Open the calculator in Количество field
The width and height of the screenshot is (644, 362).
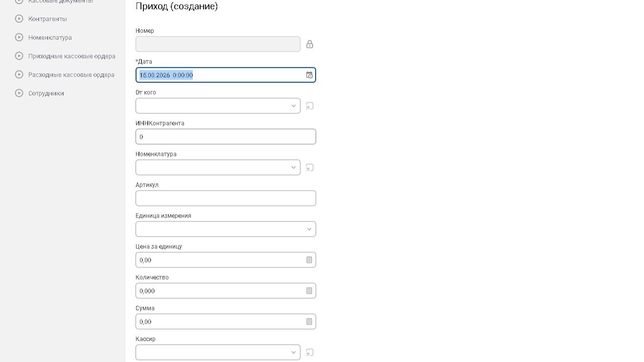309,291
